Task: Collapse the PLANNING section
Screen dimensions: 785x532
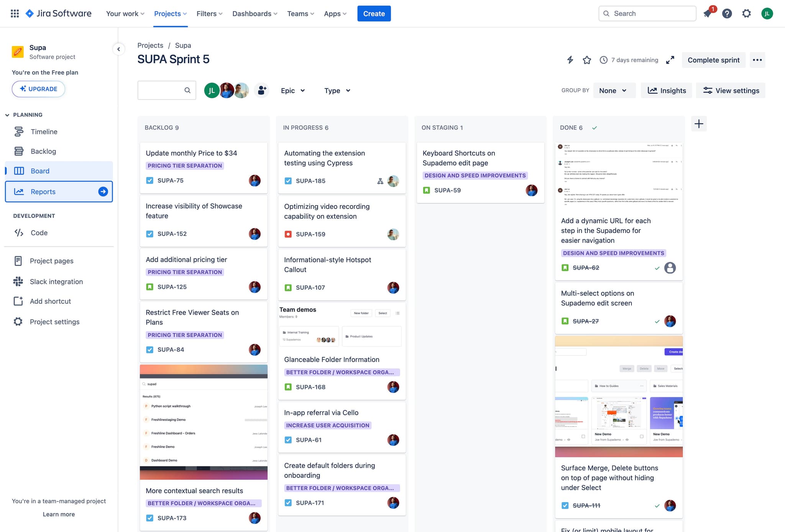Action: pos(7,115)
